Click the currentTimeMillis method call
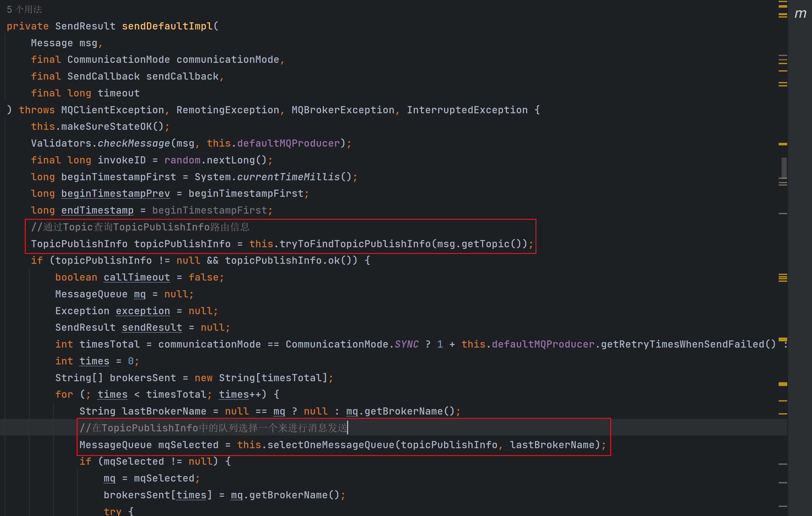This screenshot has width=812, height=516. pyautogui.click(x=288, y=177)
